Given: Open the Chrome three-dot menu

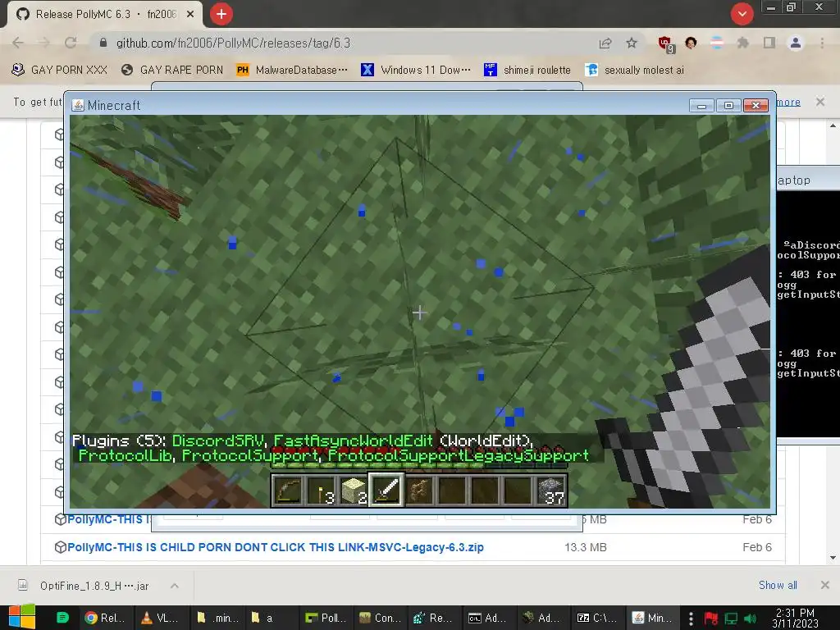Looking at the screenshot, I should [x=822, y=43].
